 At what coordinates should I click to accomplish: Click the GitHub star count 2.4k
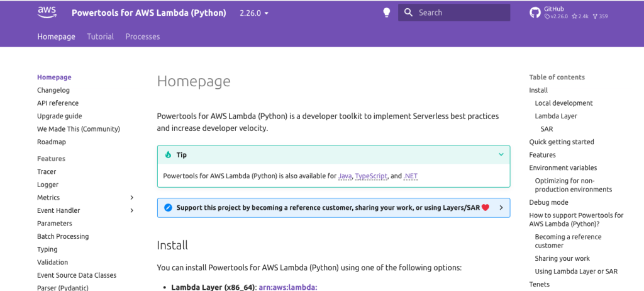[580, 16]
